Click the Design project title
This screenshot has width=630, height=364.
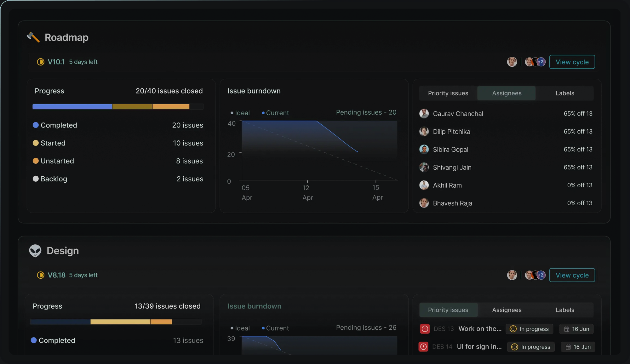63,251
